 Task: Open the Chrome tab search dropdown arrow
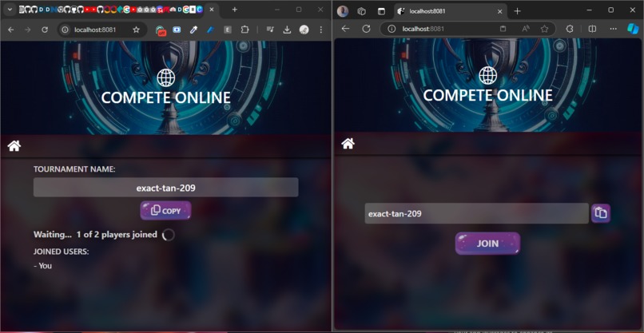10,10
